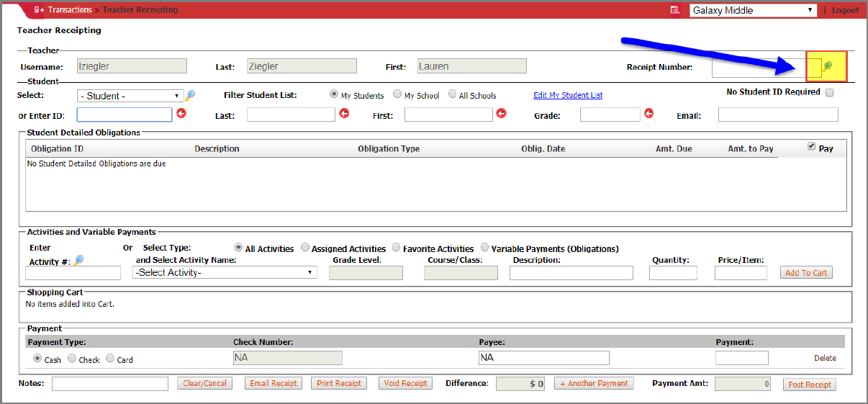The width and height of the screenshot is (868, 404).
Task: Click Transactions in the breadcrumb
Action: click(70, 10)
